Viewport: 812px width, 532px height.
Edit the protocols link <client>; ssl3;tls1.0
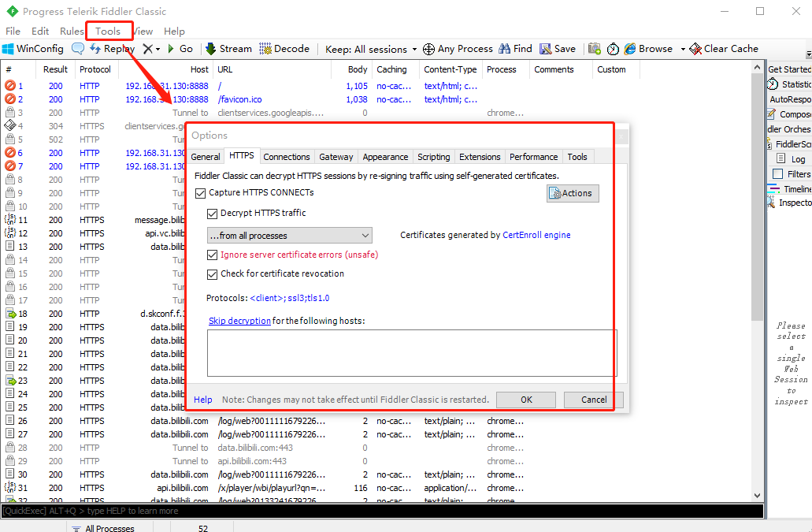click(290, 299)
